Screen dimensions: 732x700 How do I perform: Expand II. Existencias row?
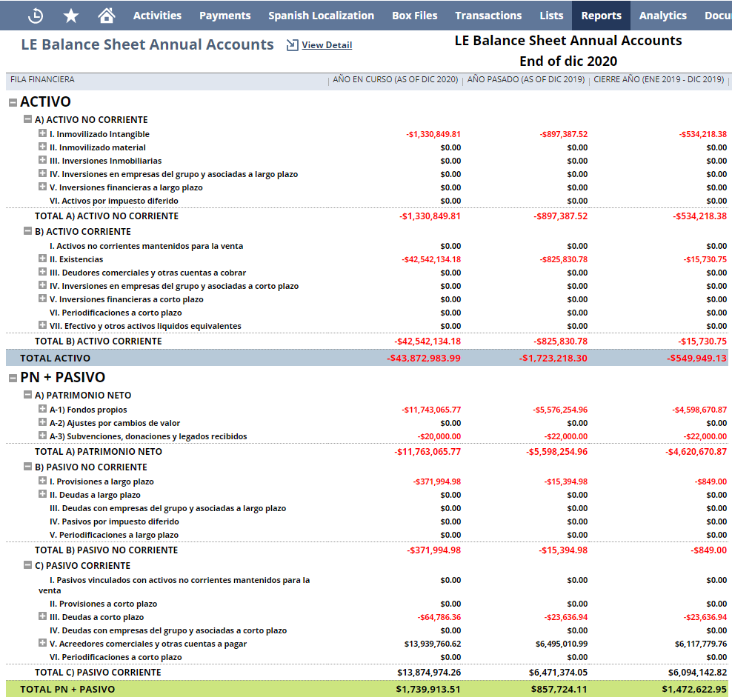pos(42,259)
